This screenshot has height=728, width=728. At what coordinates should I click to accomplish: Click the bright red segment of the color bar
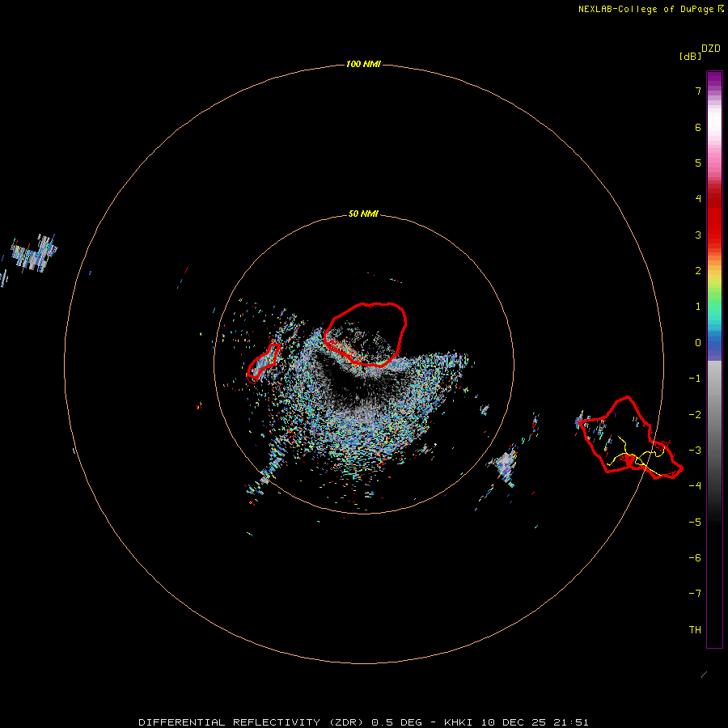pyautogui.click(x=714, y=223)
